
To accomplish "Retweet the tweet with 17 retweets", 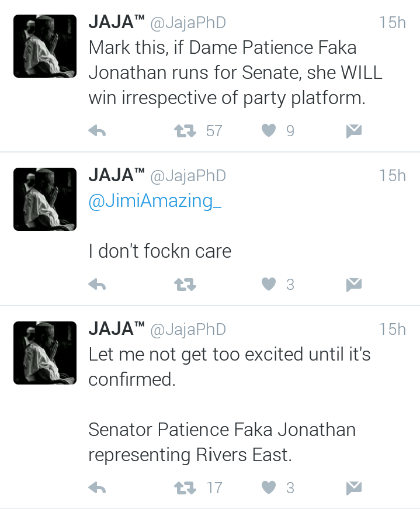I will point(185,488).
